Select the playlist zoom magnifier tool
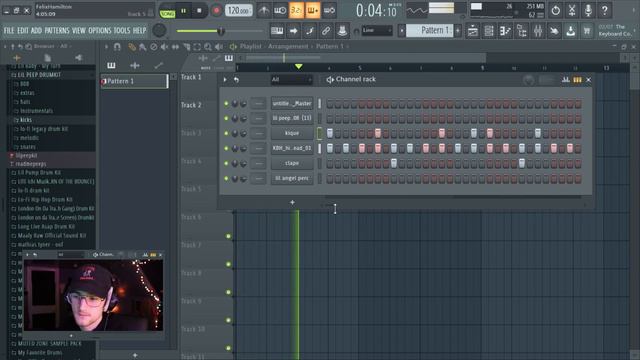The height and width of the screenshot is (360, 640). [x=208, y=47]
